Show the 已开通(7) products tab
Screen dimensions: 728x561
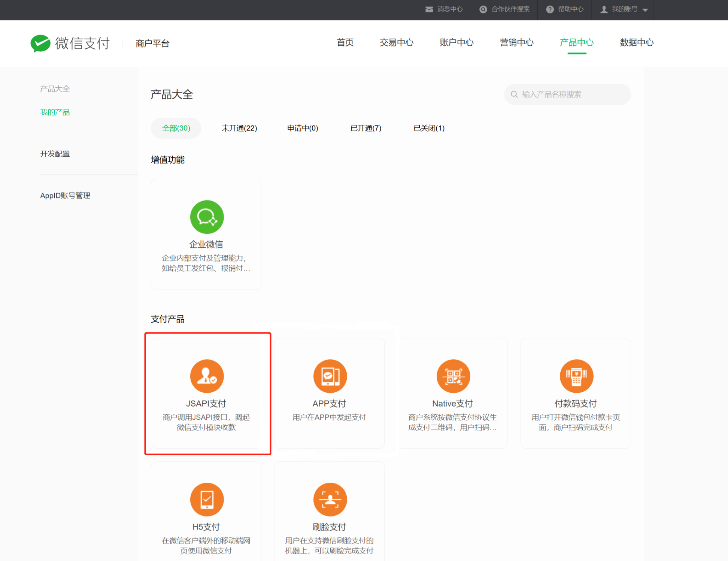365,128
